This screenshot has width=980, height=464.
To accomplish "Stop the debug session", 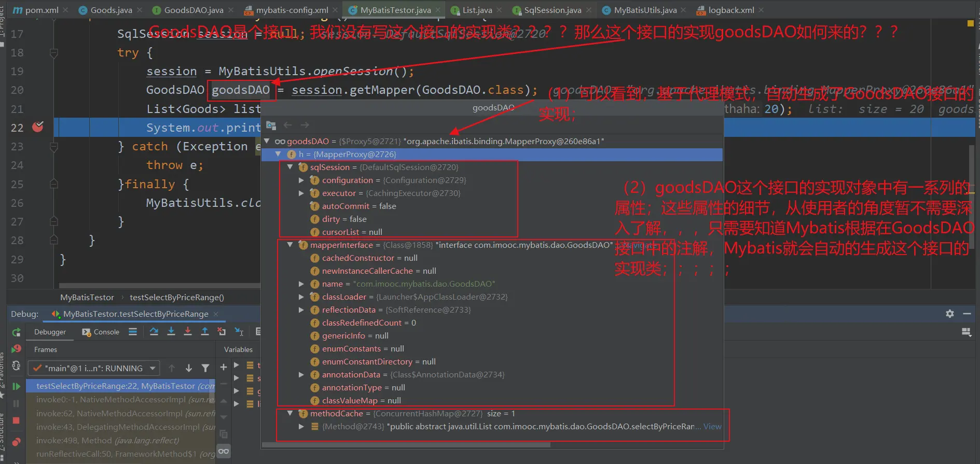I will point(16,420).
